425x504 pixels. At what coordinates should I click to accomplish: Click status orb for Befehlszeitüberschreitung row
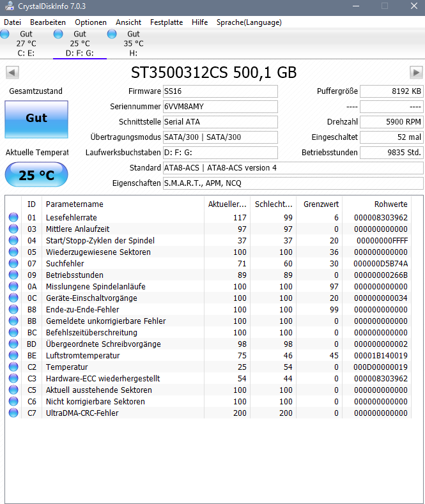[x=13, y=332]
